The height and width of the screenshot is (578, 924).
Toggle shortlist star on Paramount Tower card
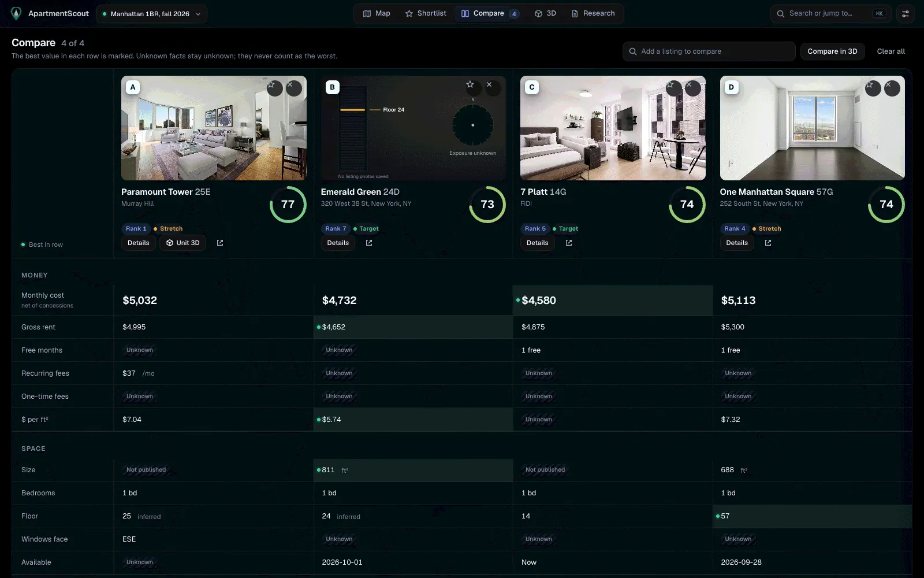pyautogui.click(x=274, y=88)
